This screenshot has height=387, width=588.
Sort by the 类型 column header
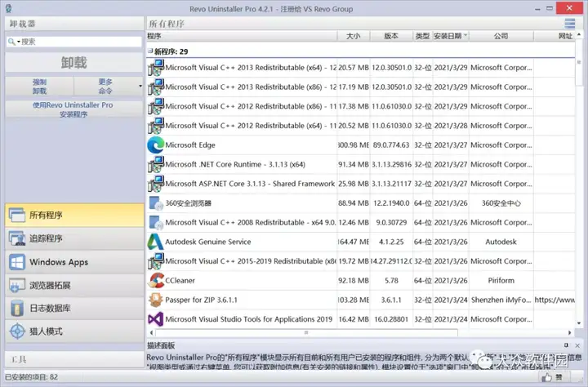coord(423,36)
